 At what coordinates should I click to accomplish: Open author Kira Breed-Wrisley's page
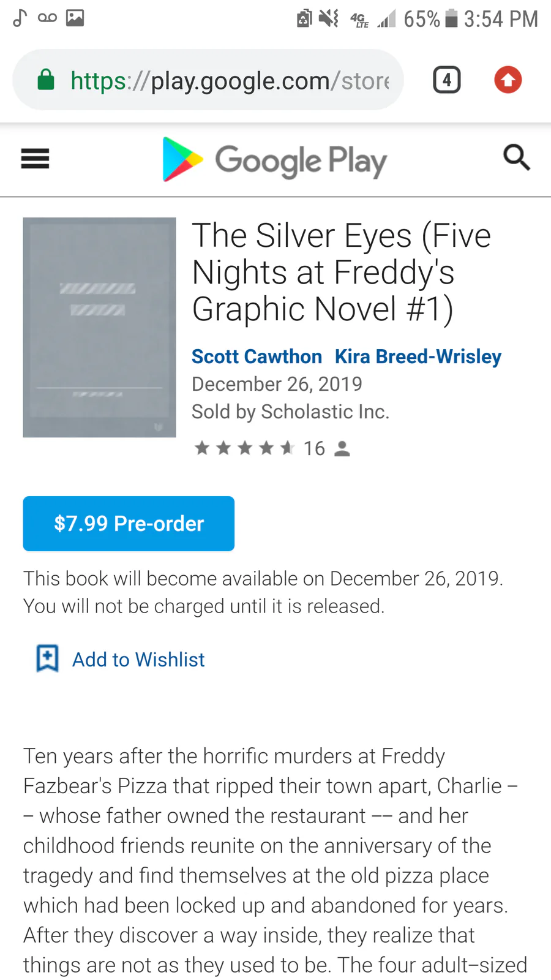point(418,356)
